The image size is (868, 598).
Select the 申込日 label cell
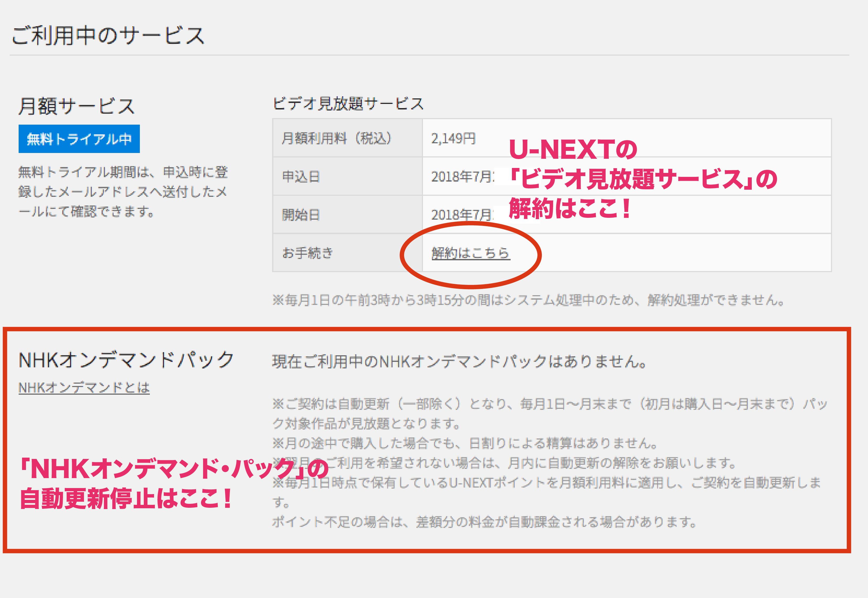coord(348,177)
